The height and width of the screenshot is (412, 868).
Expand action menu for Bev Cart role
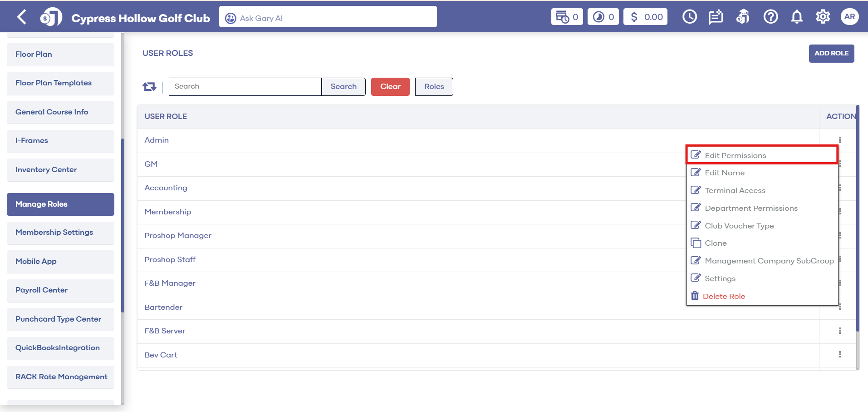coord(839,355)
